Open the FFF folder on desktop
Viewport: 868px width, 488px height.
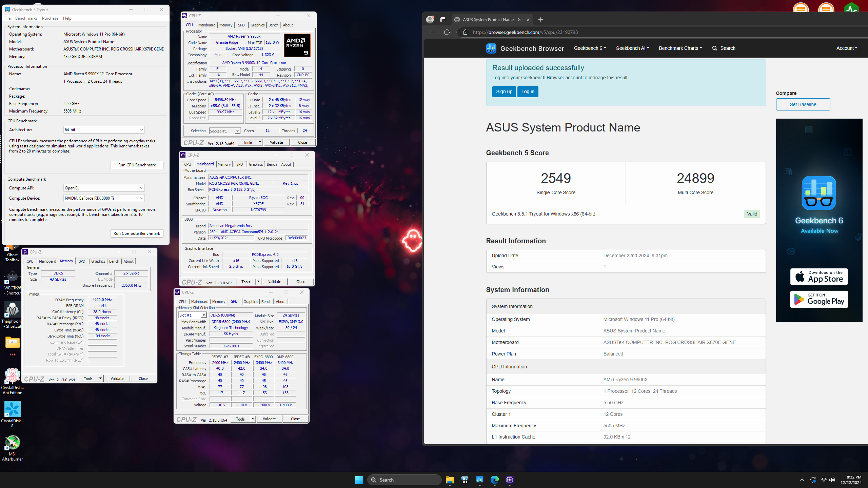pyautogui.click(x=12, y=346)
